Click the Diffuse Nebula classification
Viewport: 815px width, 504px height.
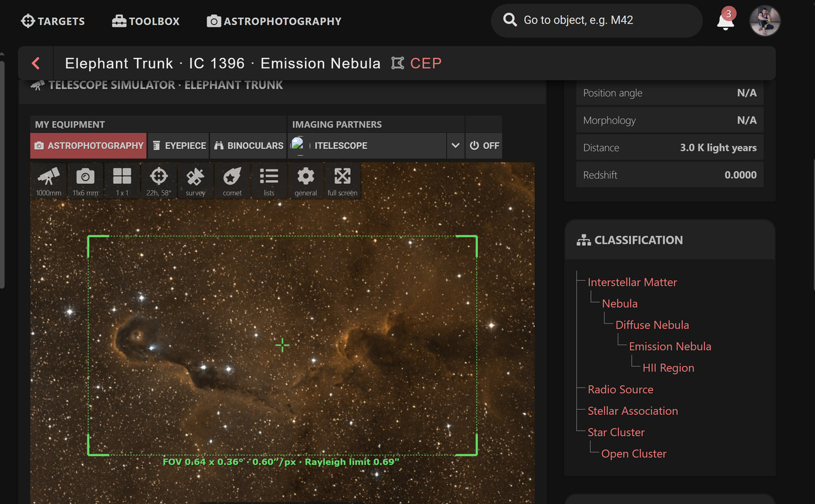652,325
